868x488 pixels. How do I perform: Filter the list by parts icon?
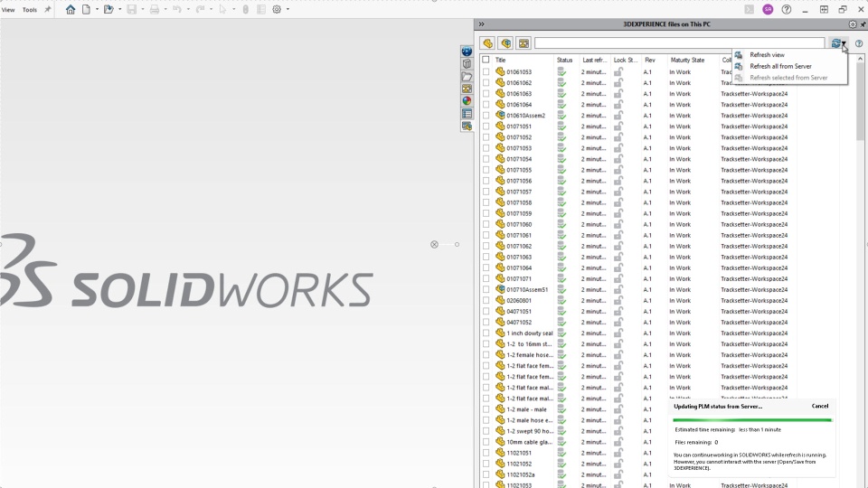487,43
